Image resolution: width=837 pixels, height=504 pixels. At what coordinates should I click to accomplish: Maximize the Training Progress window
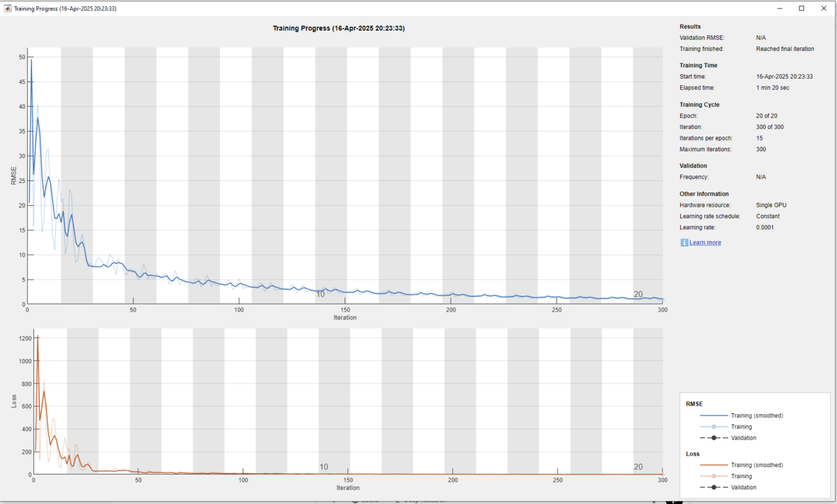[x=801, y=8]
